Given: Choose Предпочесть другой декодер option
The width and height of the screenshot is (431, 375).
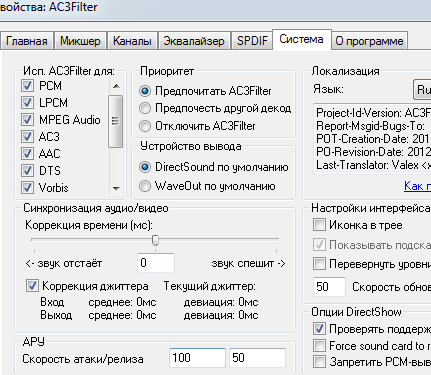Looking at the screenshot, I should click(x=145, y=108).
